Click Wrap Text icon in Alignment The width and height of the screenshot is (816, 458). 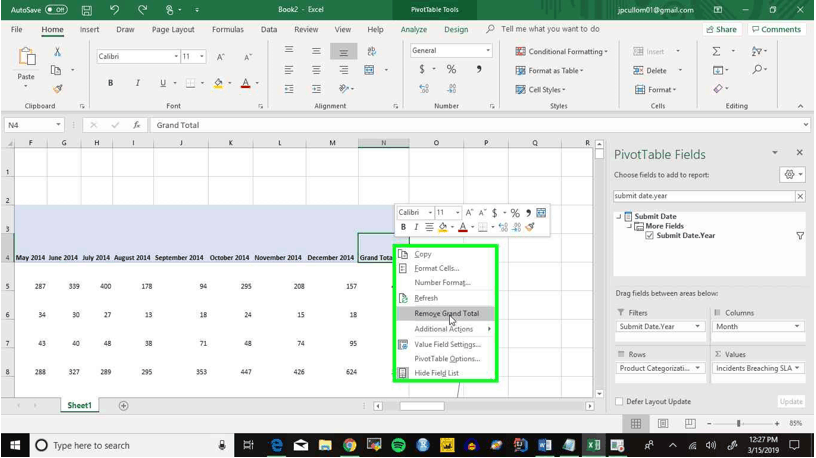[371, 51]
